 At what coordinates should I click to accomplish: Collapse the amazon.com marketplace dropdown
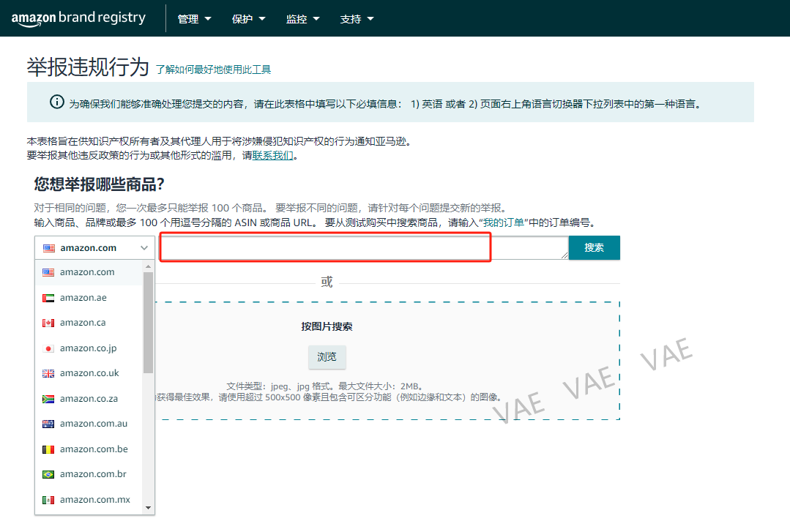point(94,248)
